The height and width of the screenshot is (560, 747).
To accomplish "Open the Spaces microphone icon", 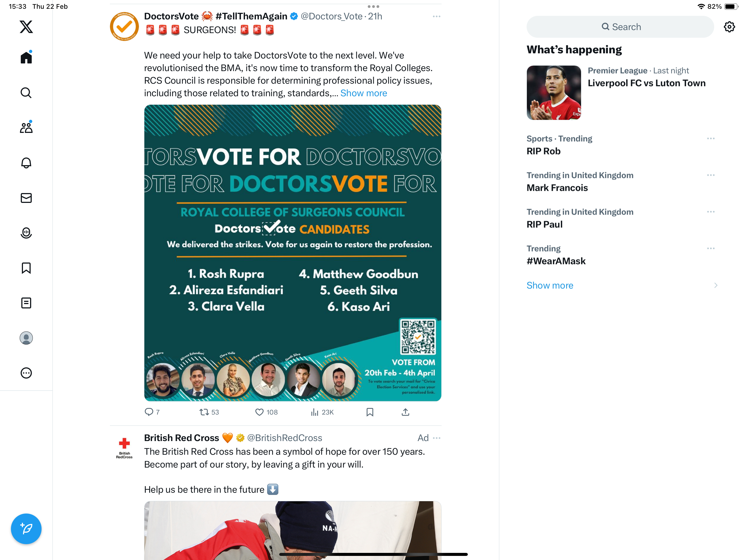I will coord(26,233).
